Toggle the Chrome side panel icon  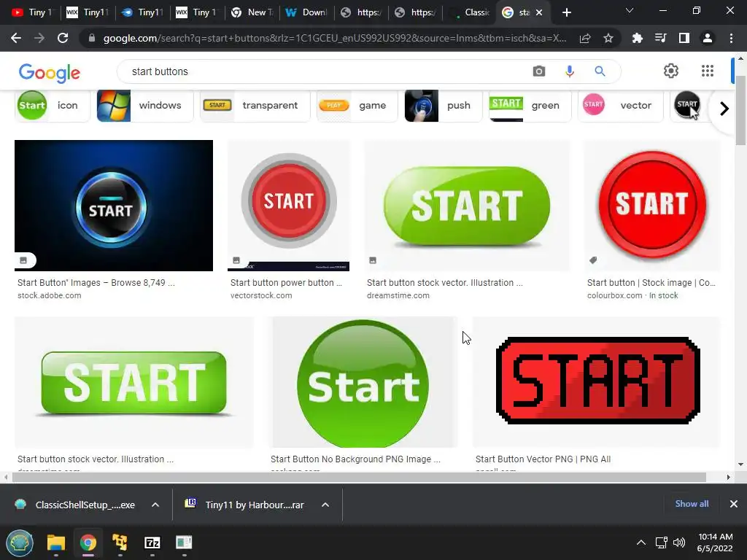[684, 38]
